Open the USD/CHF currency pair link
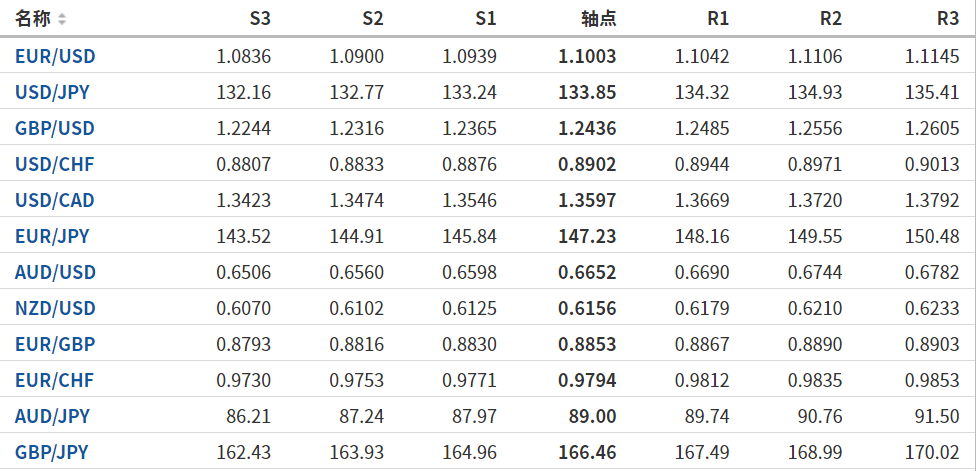Image resolution: width=977 pixels, height=471 pixels. [x=54, y=164]
